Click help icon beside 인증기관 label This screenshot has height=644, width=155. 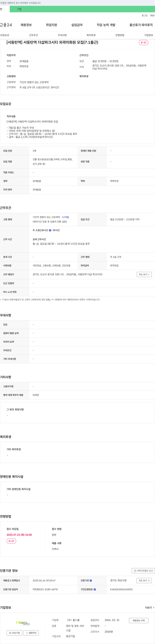(91, 581)
